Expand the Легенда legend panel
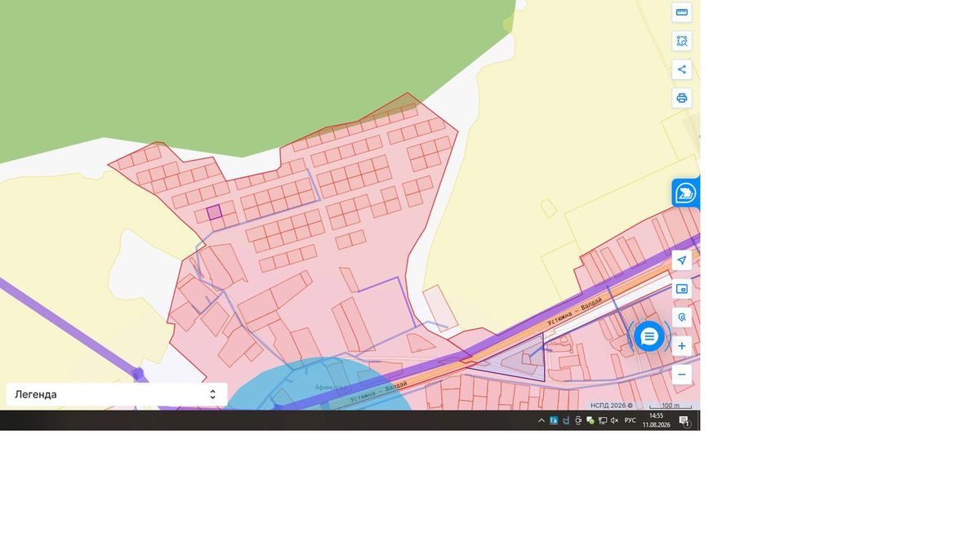980x551 pixels. [x=117, y=394]
